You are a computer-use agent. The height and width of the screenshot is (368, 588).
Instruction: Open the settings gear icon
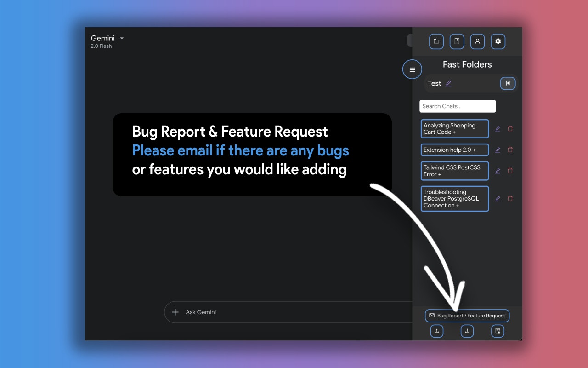pos(498,41)
